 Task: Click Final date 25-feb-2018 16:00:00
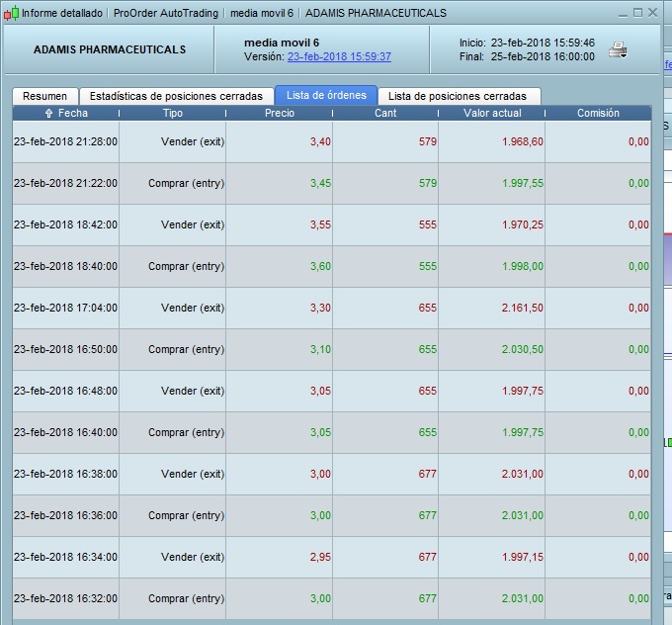pos(543,56)
